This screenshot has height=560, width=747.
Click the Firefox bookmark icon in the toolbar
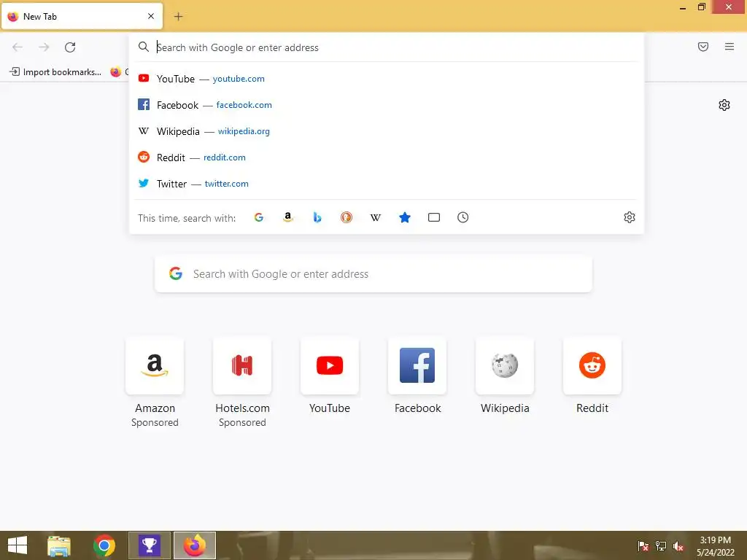[116, 72]
